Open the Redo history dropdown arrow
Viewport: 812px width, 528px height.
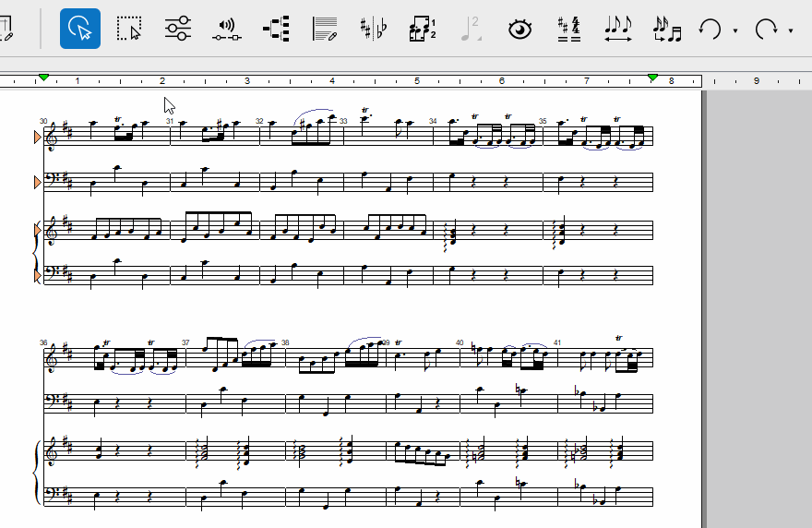click(791, 30)
